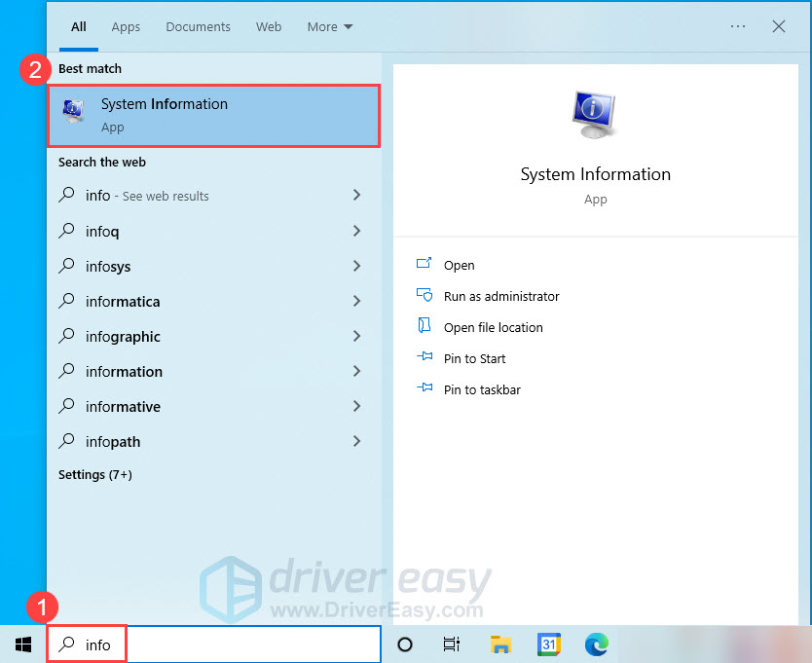
Task: Switch to the Documents tab
Action: tap(198, 26)
